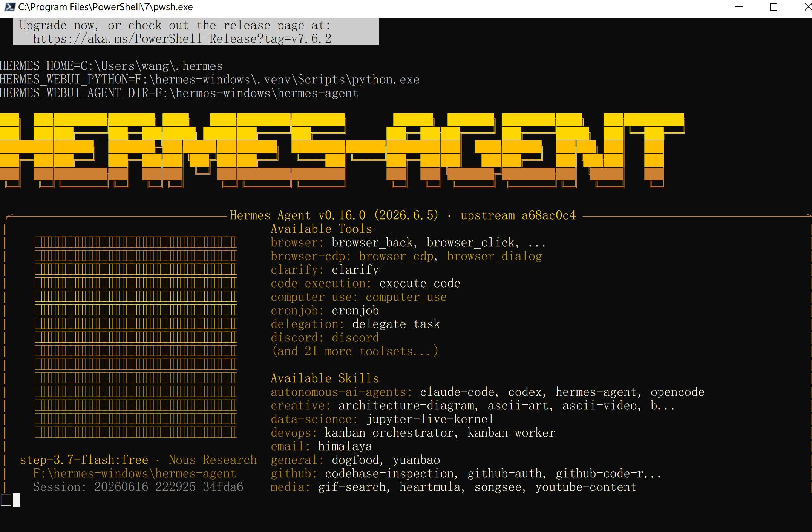This screenshot has width=812, height=532.
Task: Click the 'jupyter-live-kernel' skill name
Action: point(430,419)
